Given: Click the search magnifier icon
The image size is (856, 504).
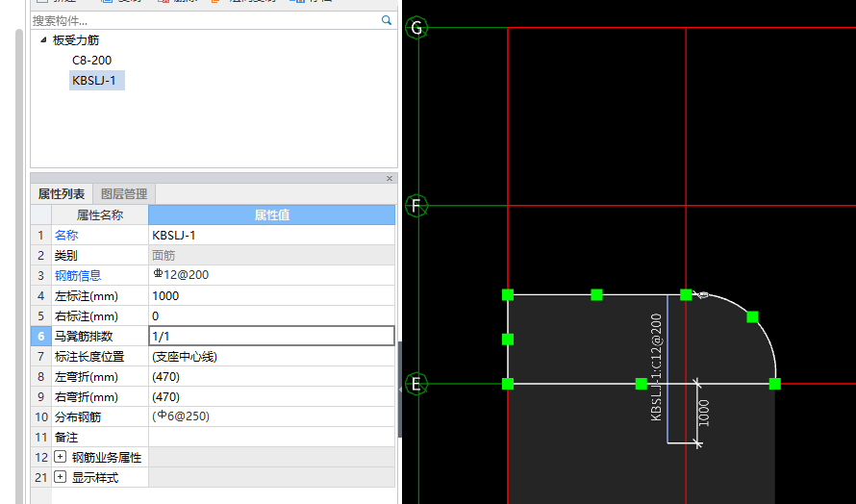Looking at the screenshot, I should (x=387, y=20).
